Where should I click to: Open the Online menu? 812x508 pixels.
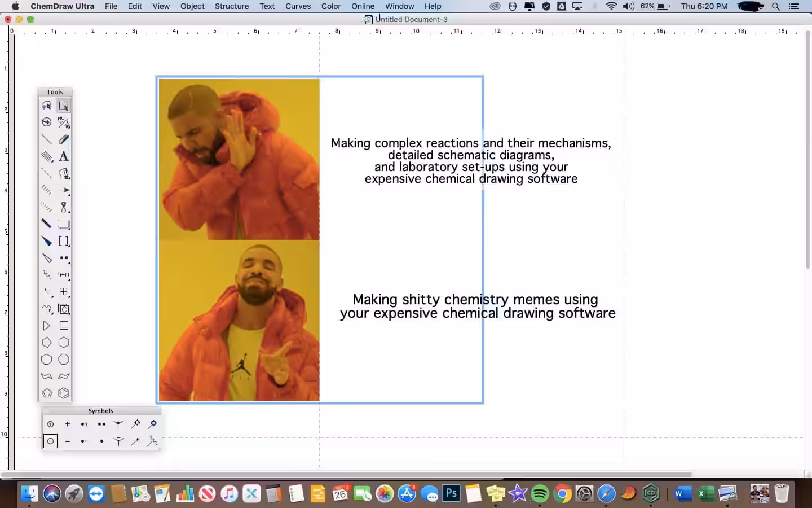pos(363,6)
